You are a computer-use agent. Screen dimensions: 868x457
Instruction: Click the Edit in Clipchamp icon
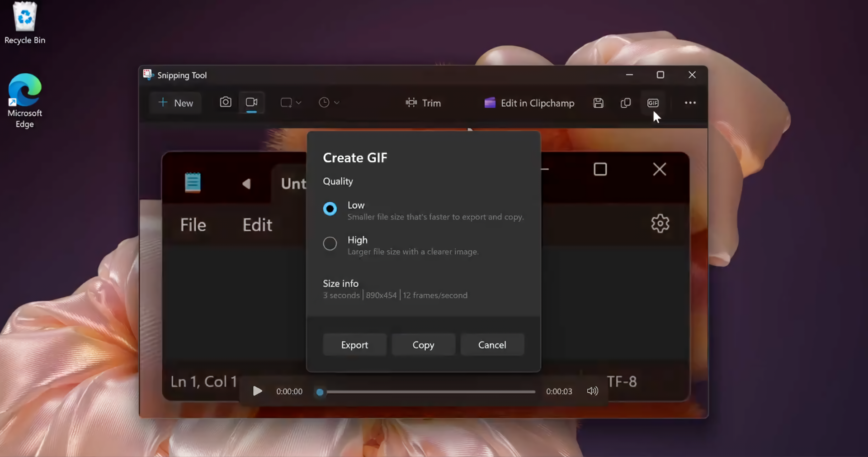click(490, 103)
